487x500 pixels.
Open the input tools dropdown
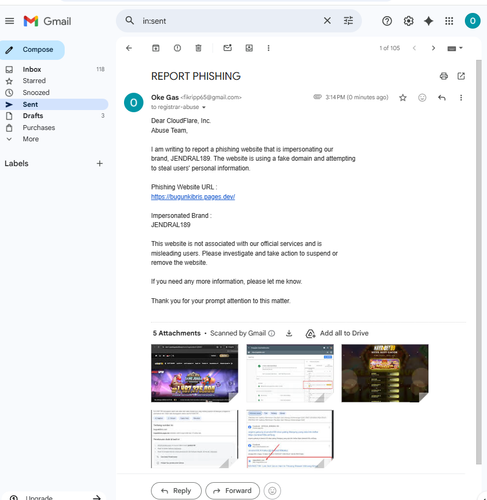455,48
